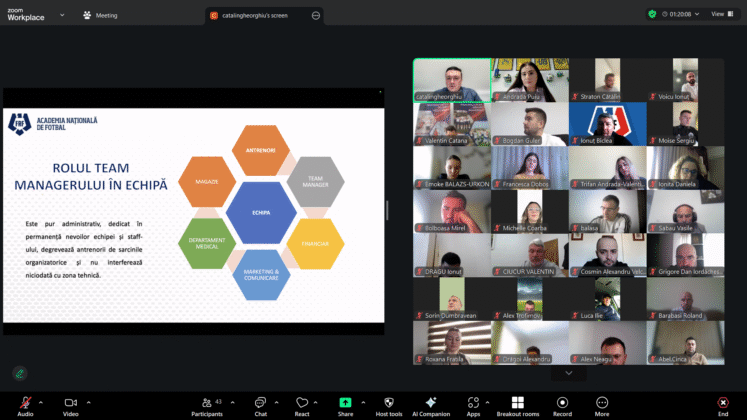Open Host tools shield icon
Viewport: 747px width, 420px height.
[x=388, y=403]
